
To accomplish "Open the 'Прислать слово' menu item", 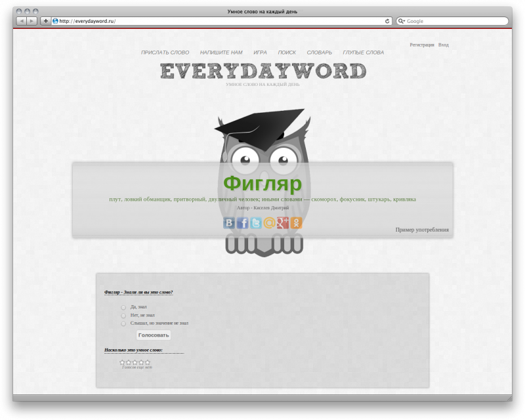I will tap(165, 52).
